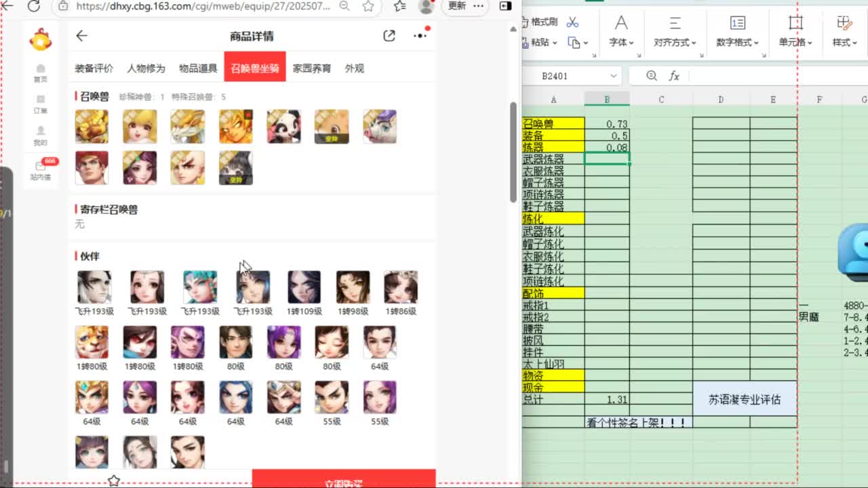Switch to the 外观 tab
This screenshot has width=868, height=488.
[355, 68]
